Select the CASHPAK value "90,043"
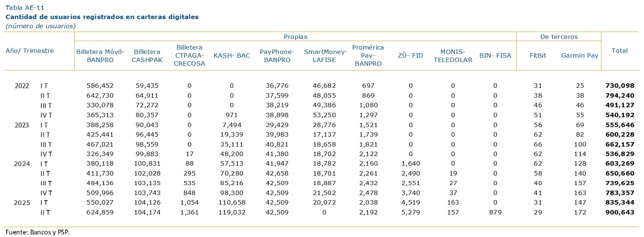 point(147,125)
